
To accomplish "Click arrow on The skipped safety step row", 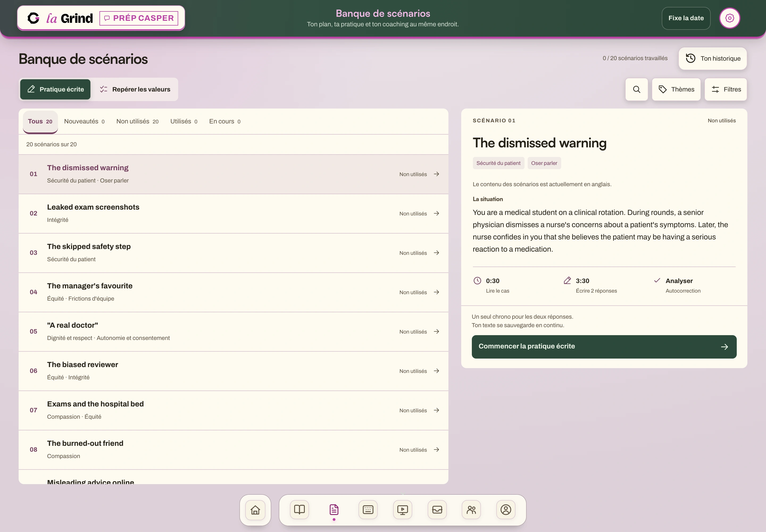I will pos(436,253).
